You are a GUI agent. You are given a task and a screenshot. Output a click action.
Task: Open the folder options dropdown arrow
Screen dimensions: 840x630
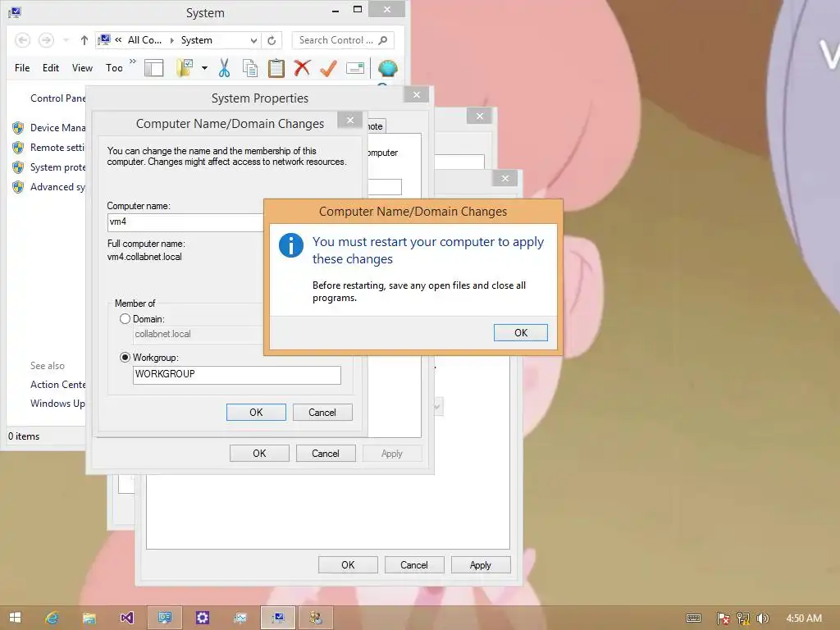tap(204, 68)
